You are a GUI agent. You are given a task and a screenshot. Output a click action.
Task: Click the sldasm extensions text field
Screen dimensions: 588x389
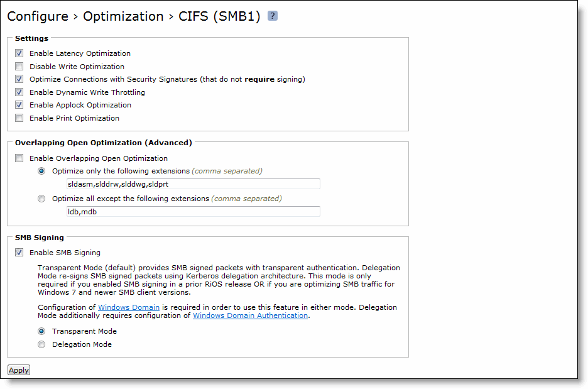click(x=193, y=184)
